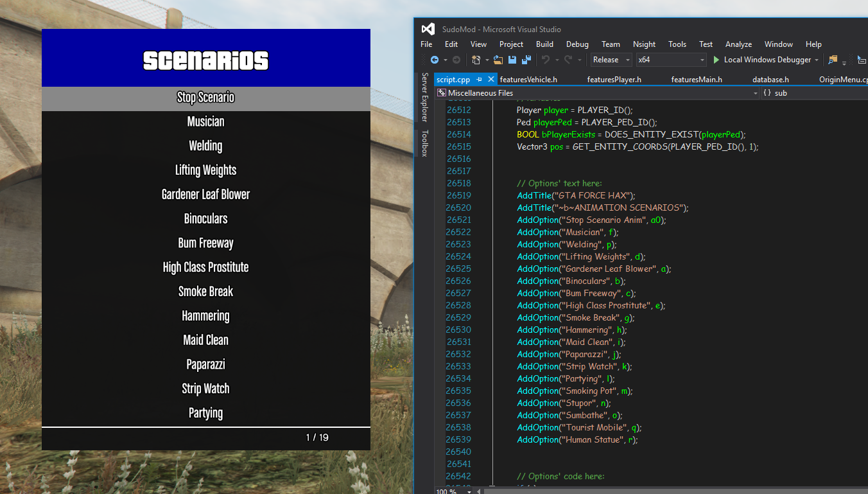
Task: Click the Navigate Forward arrow icon
Action: pos(456,60)
